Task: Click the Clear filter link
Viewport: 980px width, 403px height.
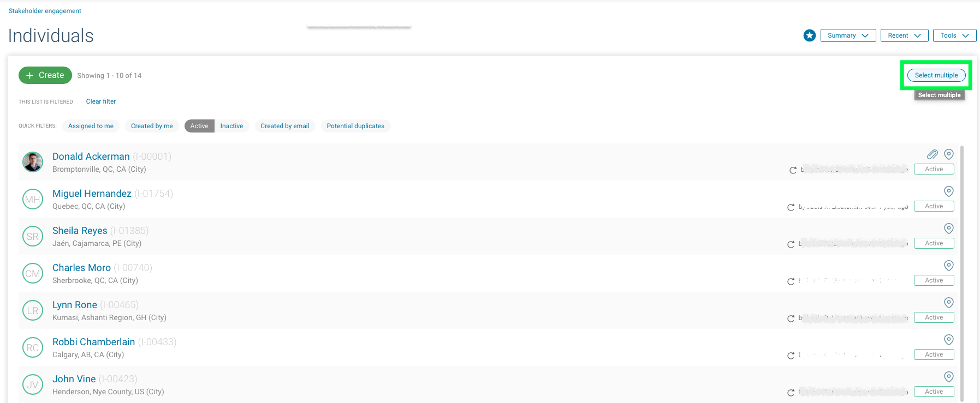Action: [101, 101]
